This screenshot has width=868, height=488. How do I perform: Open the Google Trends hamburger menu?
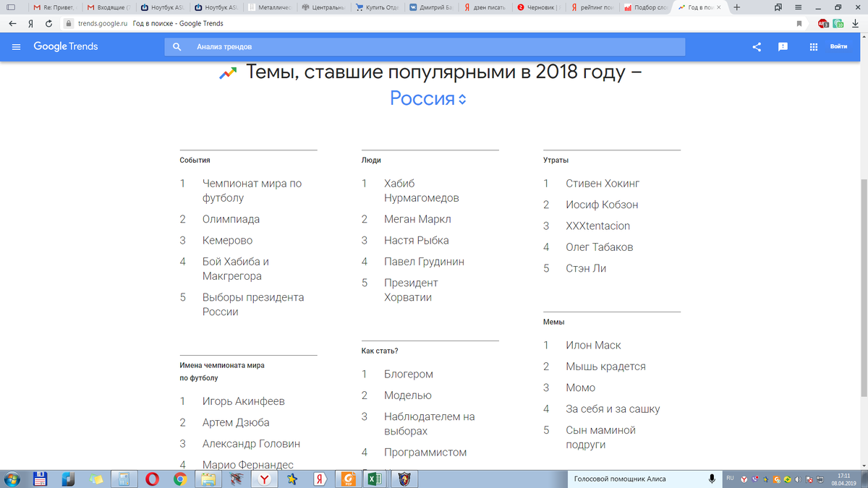pos(16,46)
